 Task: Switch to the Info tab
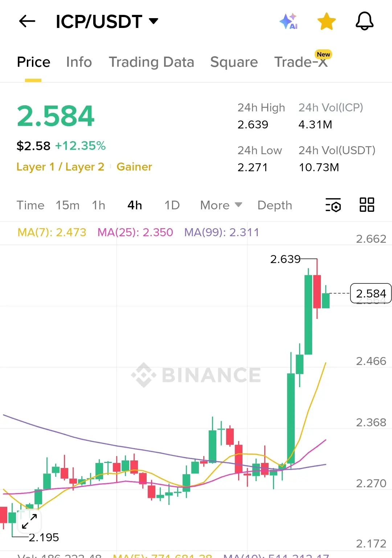point(79,62)
